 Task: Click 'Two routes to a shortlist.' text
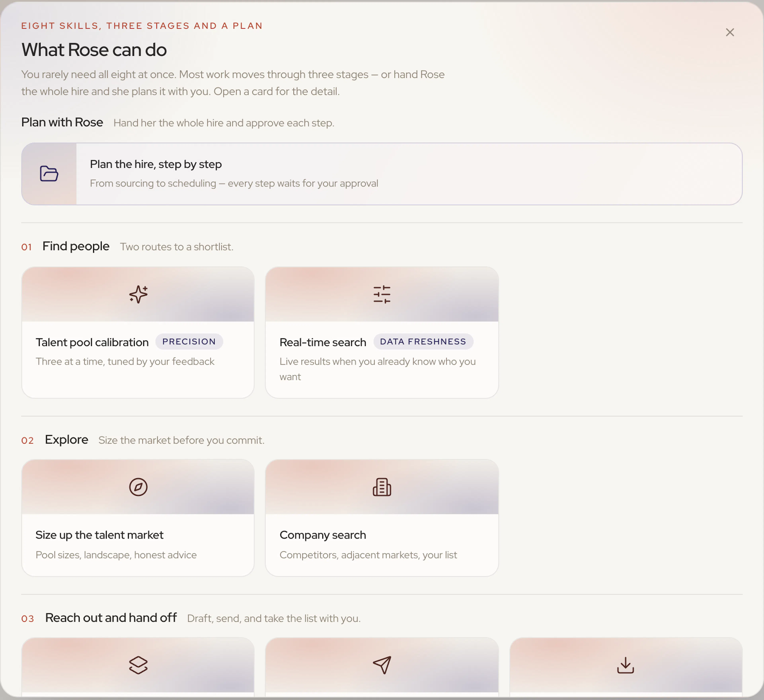click(177, 247)
